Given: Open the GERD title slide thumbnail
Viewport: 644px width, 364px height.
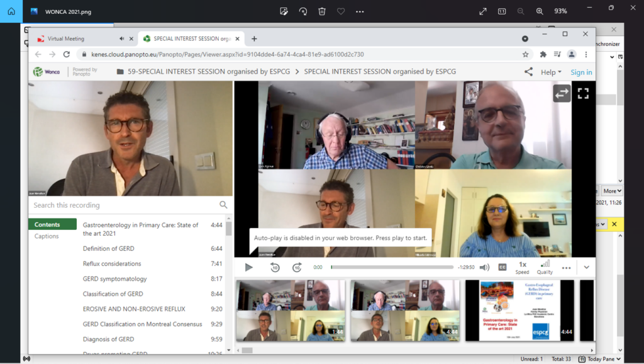Looking at the screenshot, I should [519, 311].
